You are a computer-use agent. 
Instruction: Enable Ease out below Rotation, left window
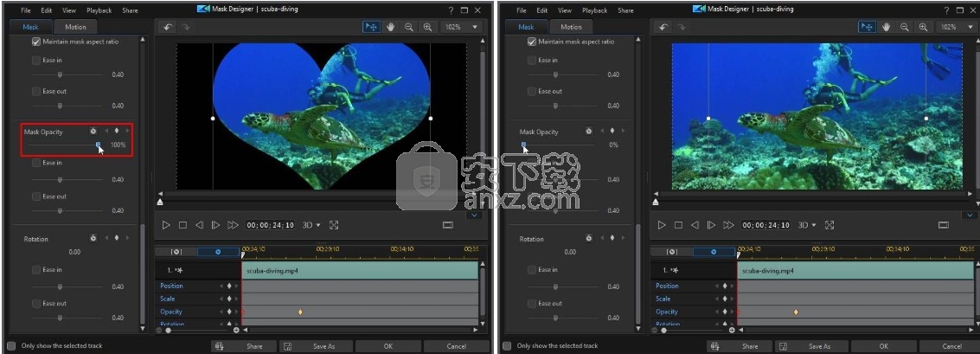coord(36,303)
